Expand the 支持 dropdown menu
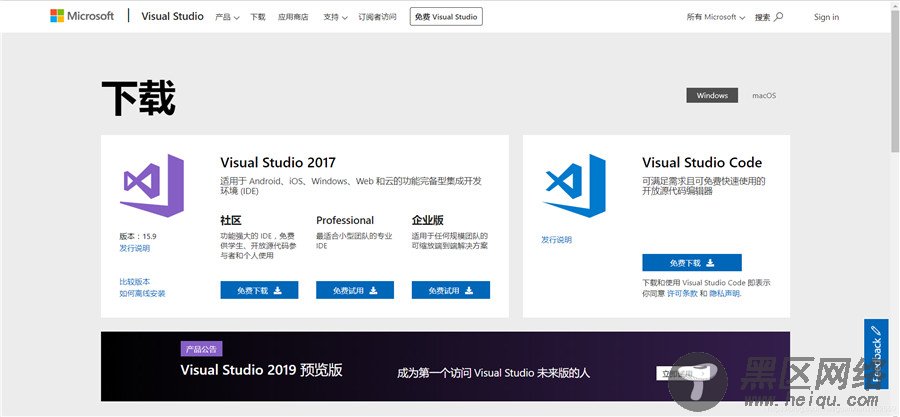This screenshot has height=417, width=900. pyautogui.click(x=335, y=17)
